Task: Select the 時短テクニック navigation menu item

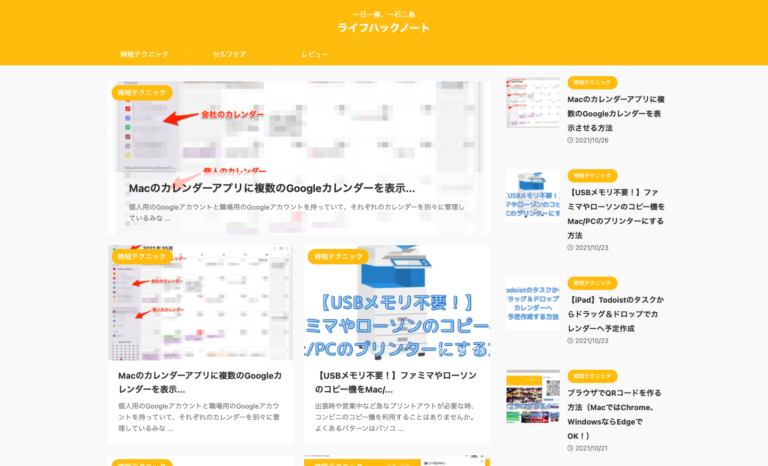Action: click(x=144, y=54)
